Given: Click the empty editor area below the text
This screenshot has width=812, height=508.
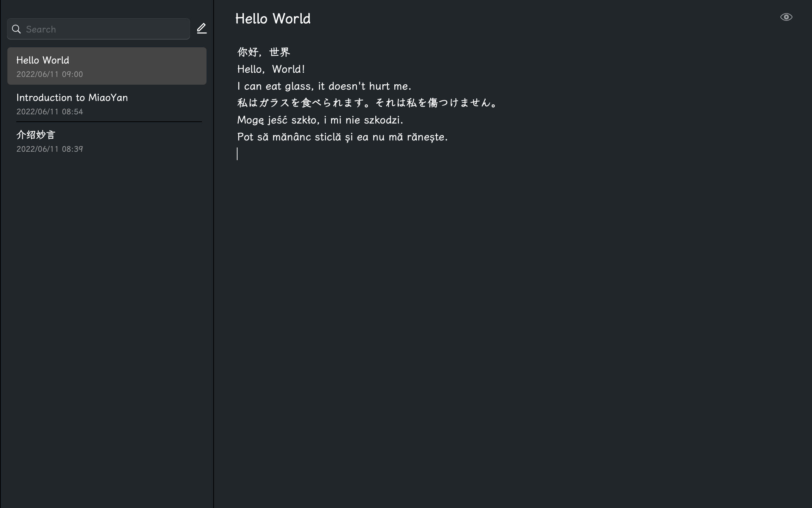Looking at the screenshot, I should 511,317.
